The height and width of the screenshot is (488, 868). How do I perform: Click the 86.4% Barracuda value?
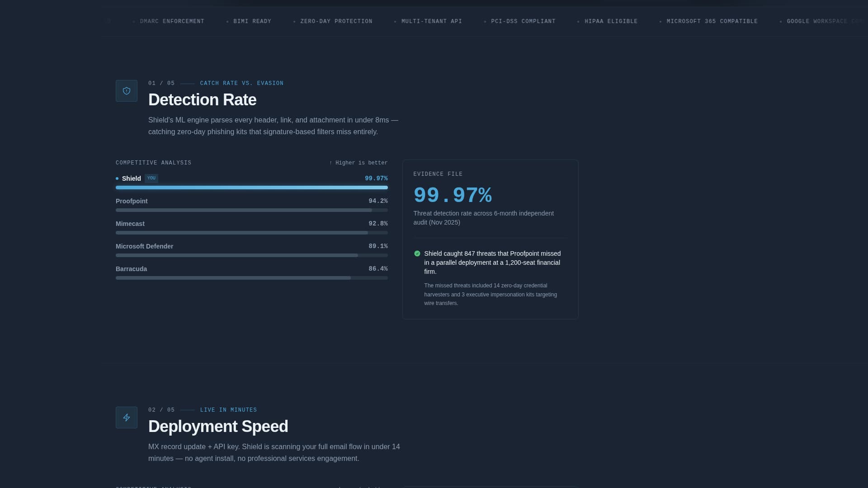tap(378, 269)
